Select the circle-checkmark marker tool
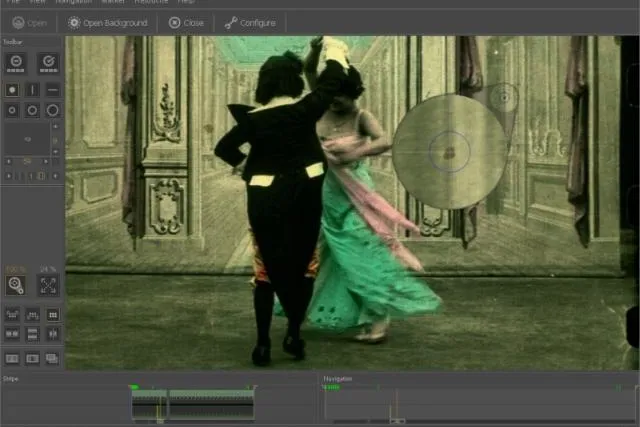This screenshot has width=640, height=427. (49, 63)
